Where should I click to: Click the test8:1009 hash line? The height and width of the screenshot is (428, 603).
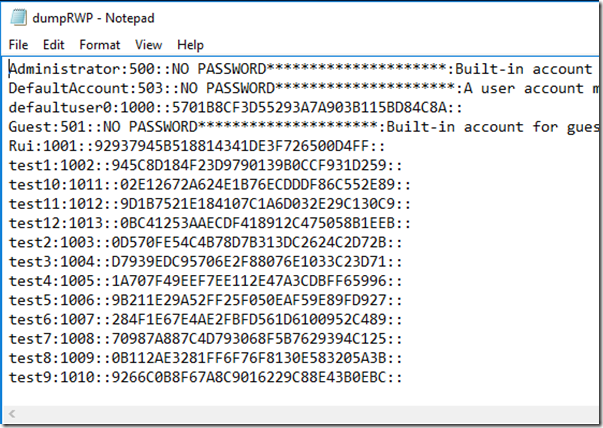point(205,358)
